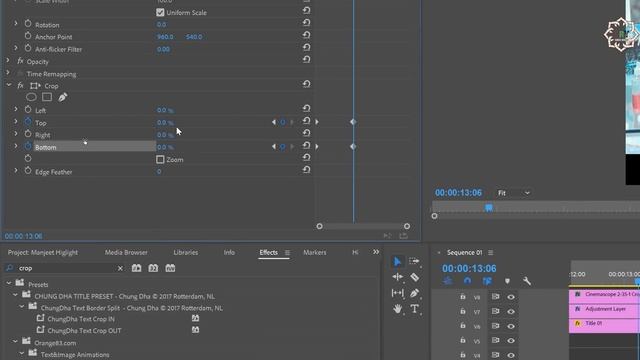This screenshot has height=360, width=640.
Task: Toggle the Uniform Scale checkbox
Action: 160,12
